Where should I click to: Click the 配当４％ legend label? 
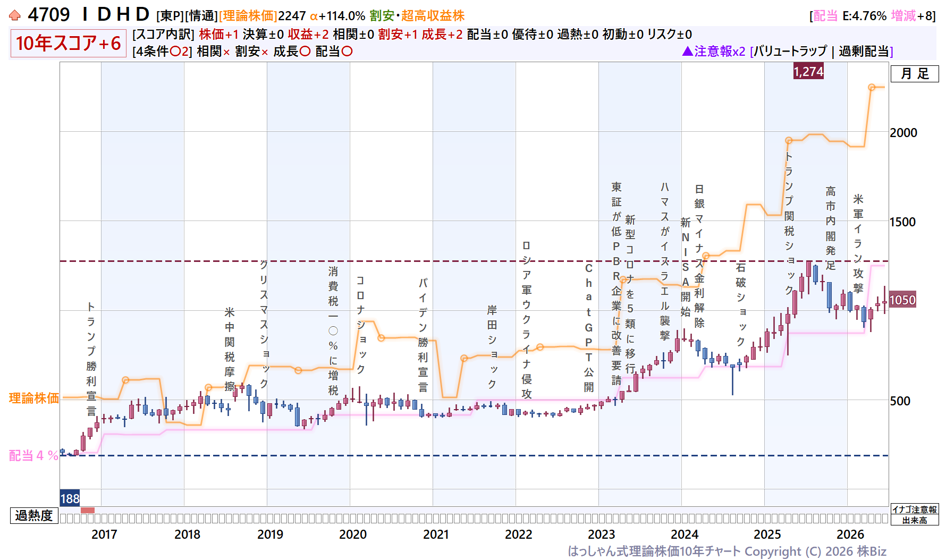point(33,455)
